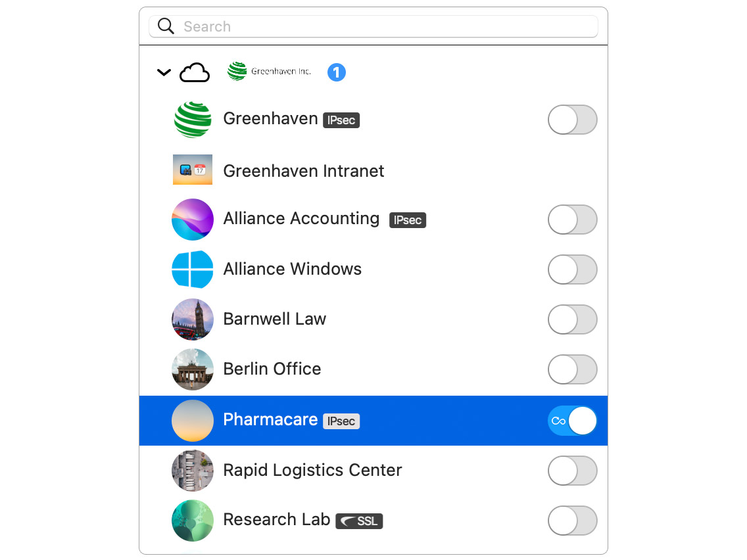Switch on the Berlin Office toggle
This screenshot has height=560, width=747.
[572, 369]
